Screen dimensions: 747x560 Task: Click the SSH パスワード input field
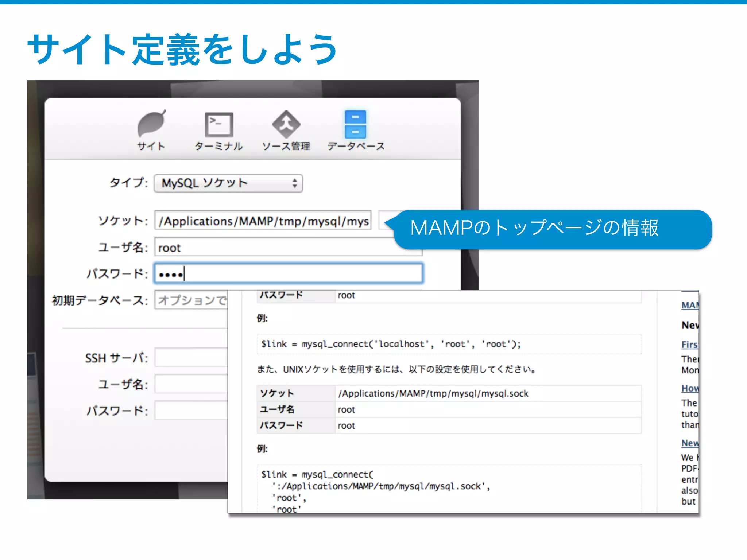(x=191, y=410)
